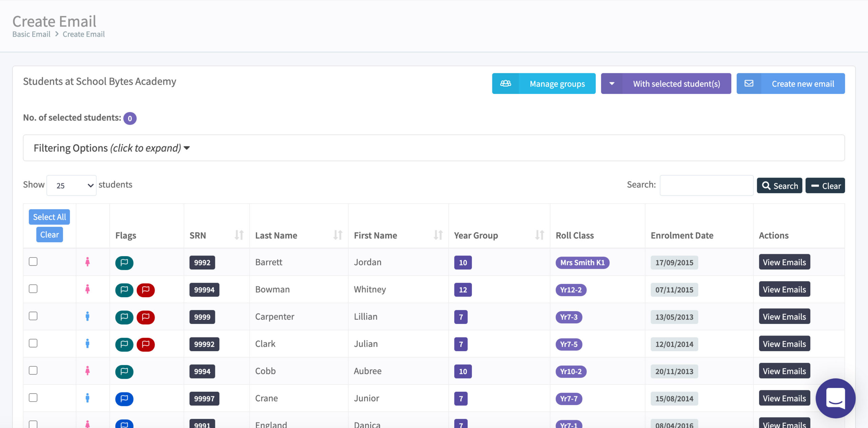Click the green flag icon in Barrett's row
868x428 pixels.
pos(124,263)
